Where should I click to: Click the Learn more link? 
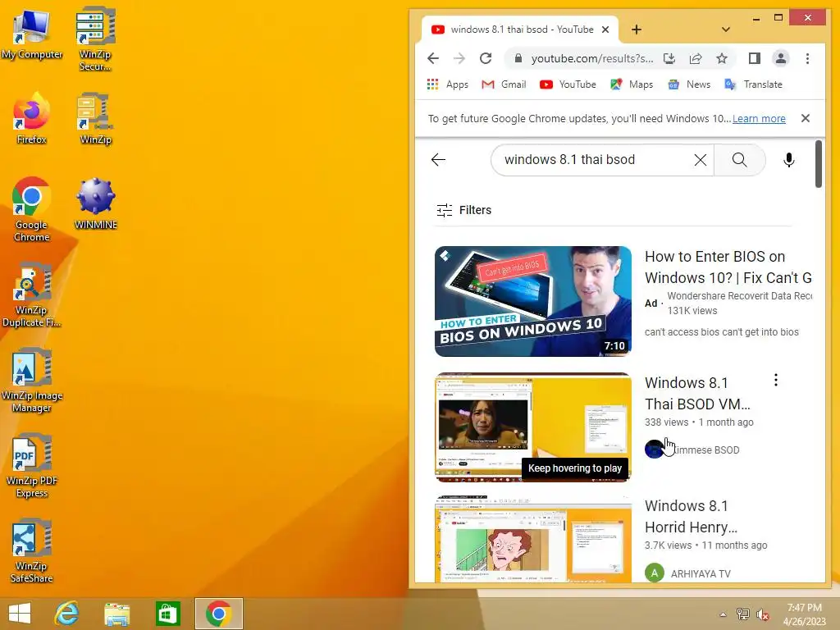click(759, 118)
